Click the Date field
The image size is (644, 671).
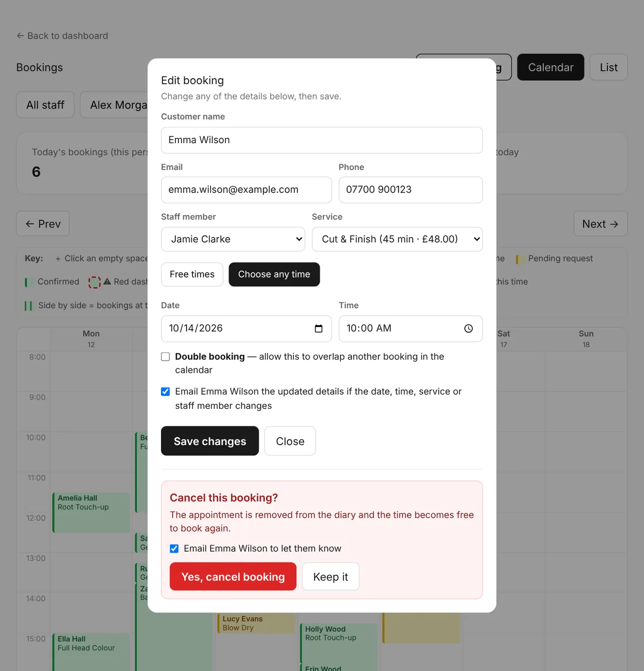(x=246, y=329)
